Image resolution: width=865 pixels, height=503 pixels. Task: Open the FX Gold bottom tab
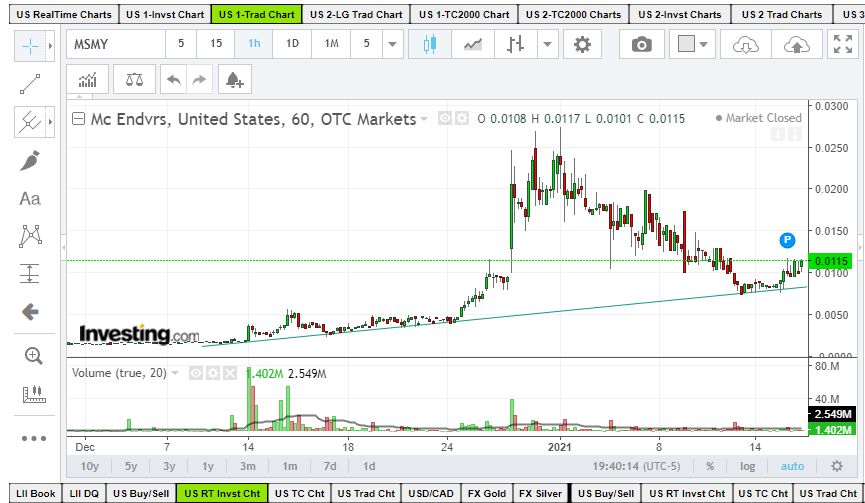pyautogui.click(x=487, y=494)
